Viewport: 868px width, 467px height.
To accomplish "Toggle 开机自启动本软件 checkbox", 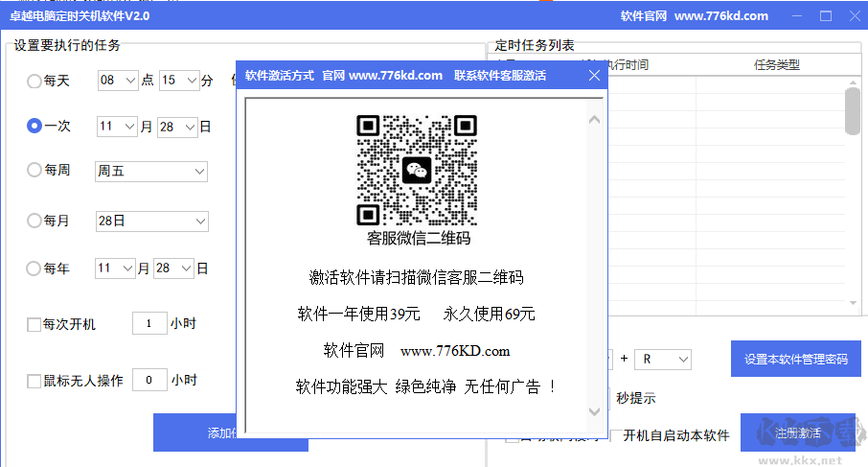I will point(614,435).
